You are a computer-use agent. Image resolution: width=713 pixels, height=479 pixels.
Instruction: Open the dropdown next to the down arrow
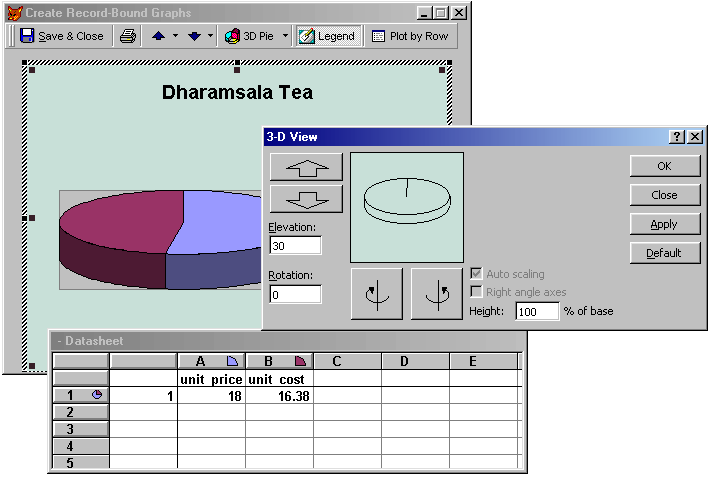click(x=210, y=35)
